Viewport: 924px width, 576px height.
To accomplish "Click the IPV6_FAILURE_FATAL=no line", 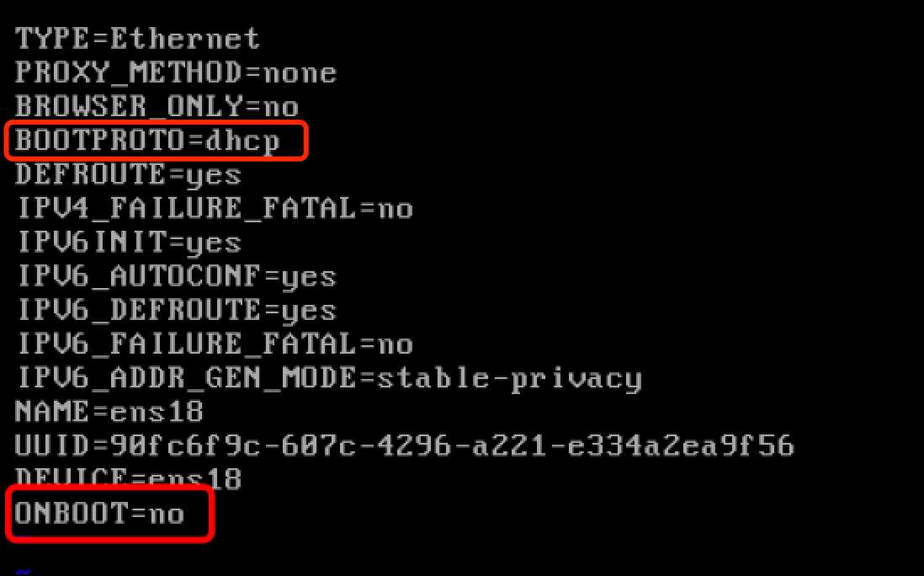I will point(214,344).
